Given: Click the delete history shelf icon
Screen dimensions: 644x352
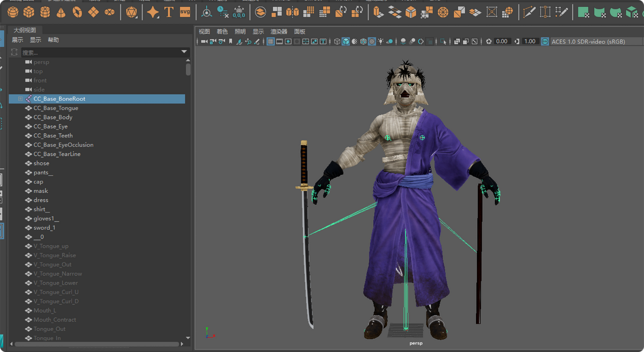Looking at the screenshot, I should click(x=223, y=12).
